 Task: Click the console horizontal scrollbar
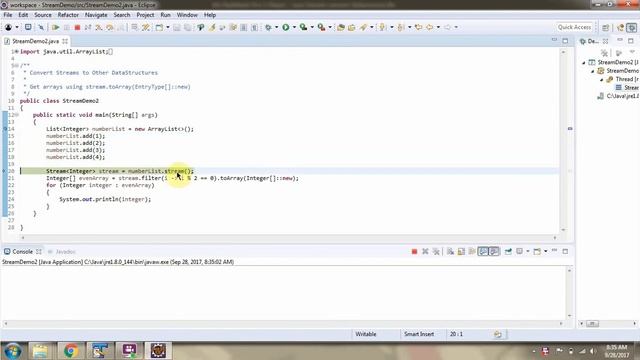tap(283, 324)
